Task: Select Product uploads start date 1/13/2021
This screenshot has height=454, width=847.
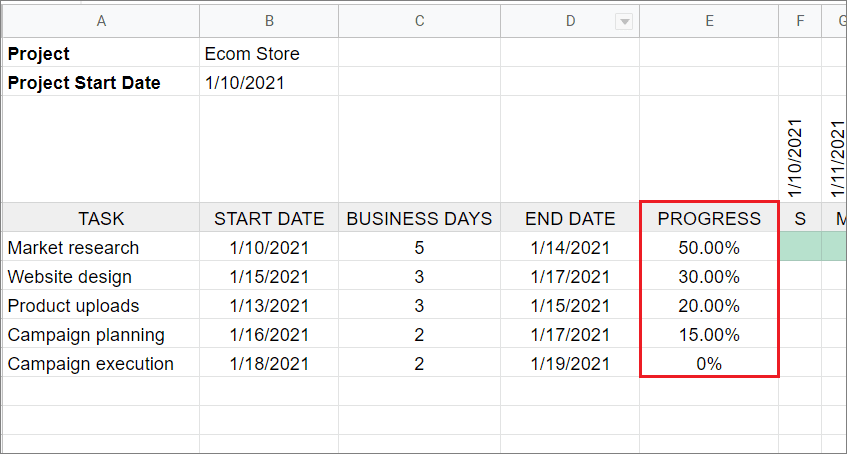Action: click(x=269, y=306)
